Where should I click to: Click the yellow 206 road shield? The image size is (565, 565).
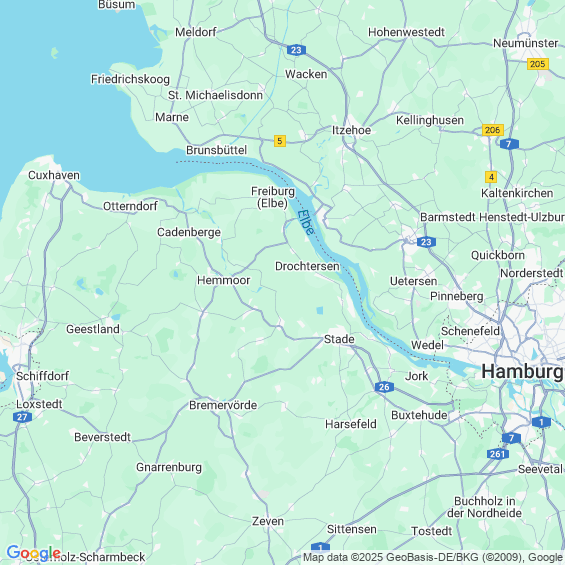tap(493, 130)
